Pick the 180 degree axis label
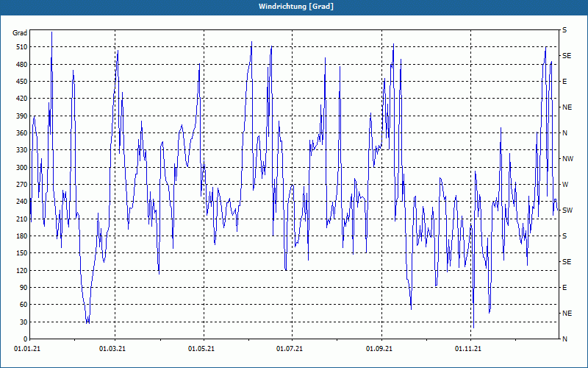 [22, 236]
